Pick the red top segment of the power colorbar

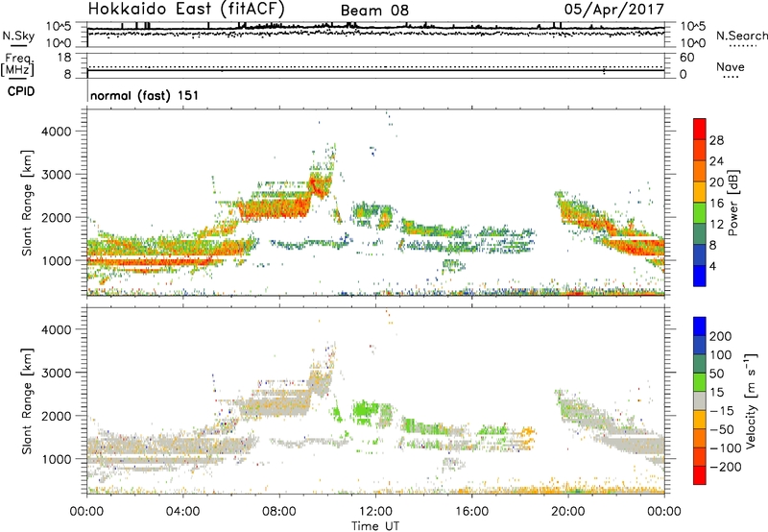click(x=700, y=130)
